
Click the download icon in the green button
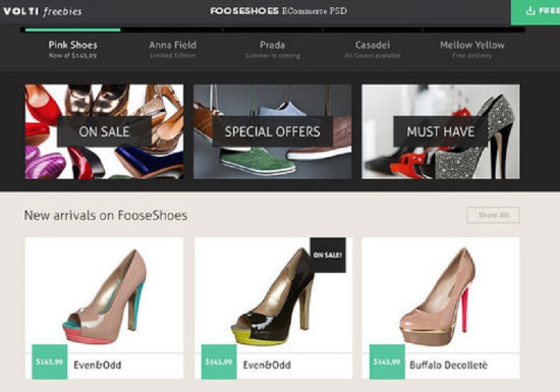(531, 10)
